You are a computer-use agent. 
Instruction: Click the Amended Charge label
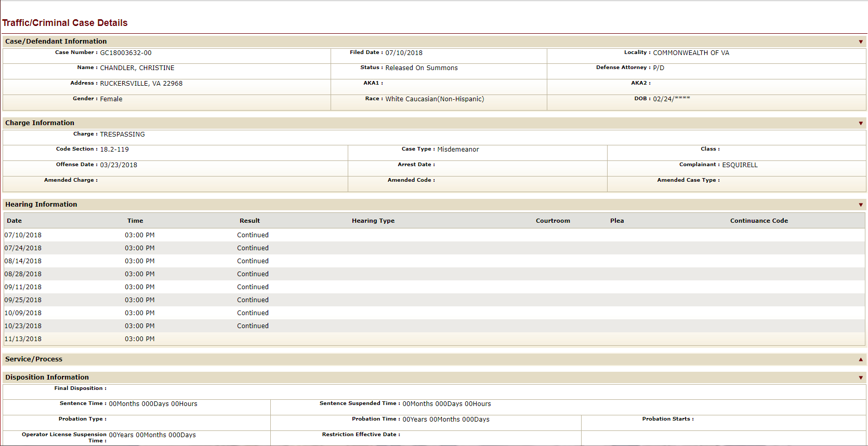pos(71,180)
